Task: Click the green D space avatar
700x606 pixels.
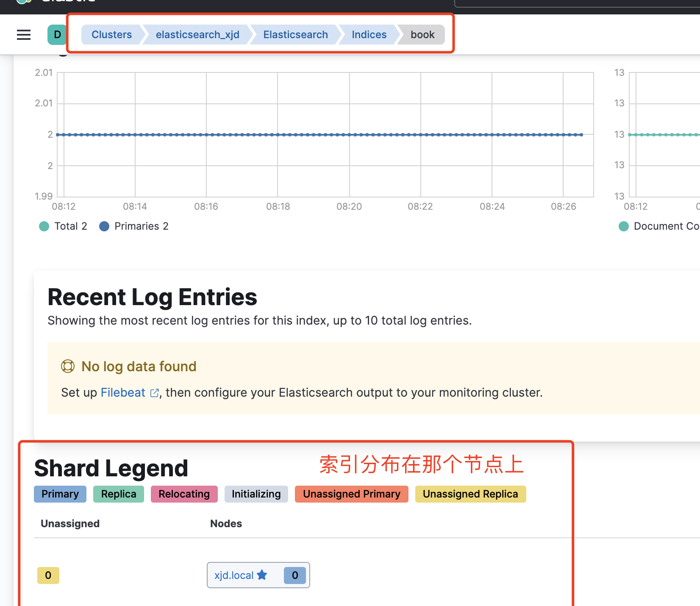Action: (x=57, y=35)
